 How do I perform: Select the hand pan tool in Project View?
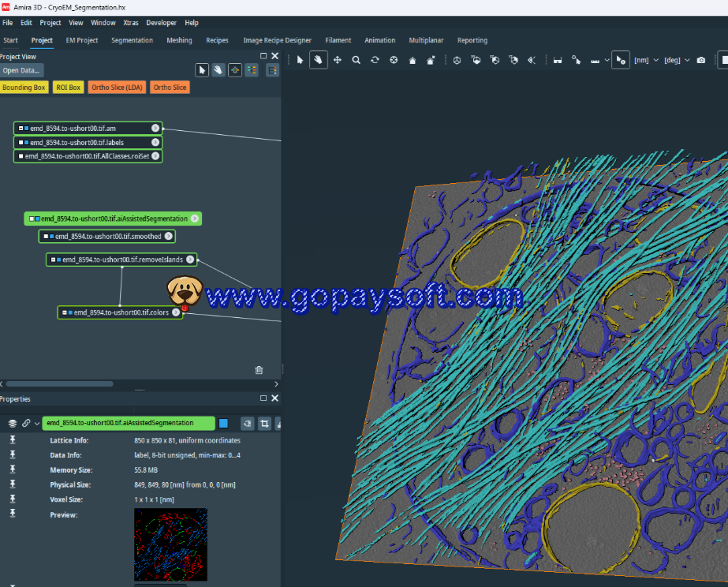tap(218, 70)
